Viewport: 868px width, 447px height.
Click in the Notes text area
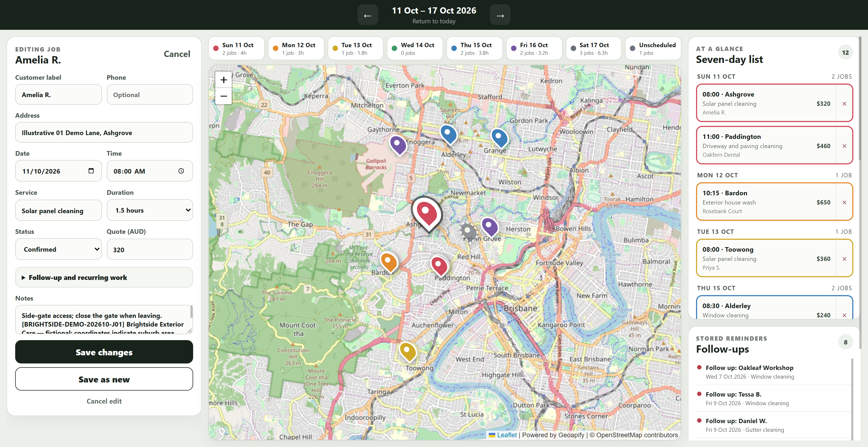pos(104,319)
